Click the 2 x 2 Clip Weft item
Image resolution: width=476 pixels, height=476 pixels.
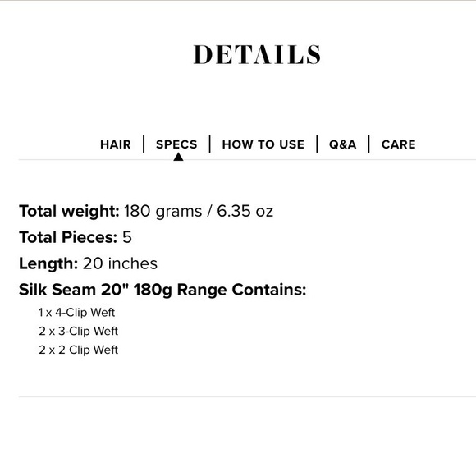coord(78,350)
